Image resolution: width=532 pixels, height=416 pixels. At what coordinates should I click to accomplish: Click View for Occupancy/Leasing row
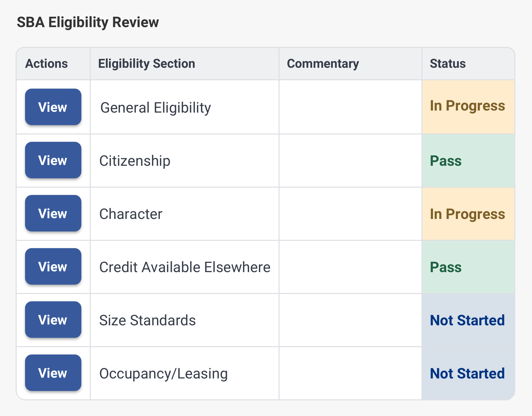click(x=53, y=373)
